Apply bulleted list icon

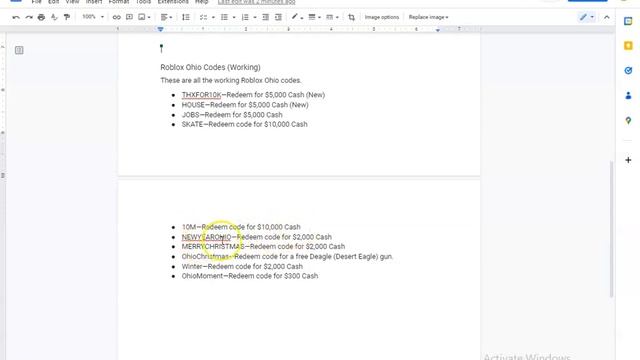click(x=224, y=17)
